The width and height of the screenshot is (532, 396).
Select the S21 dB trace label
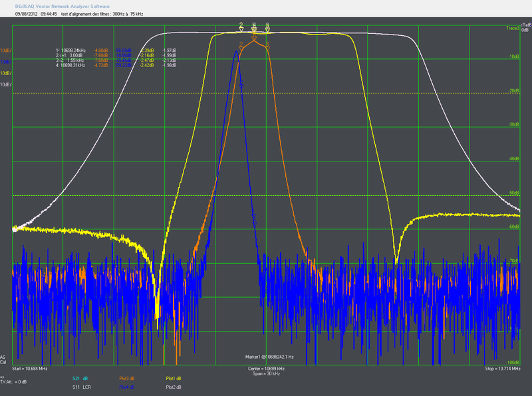point(80,378)
